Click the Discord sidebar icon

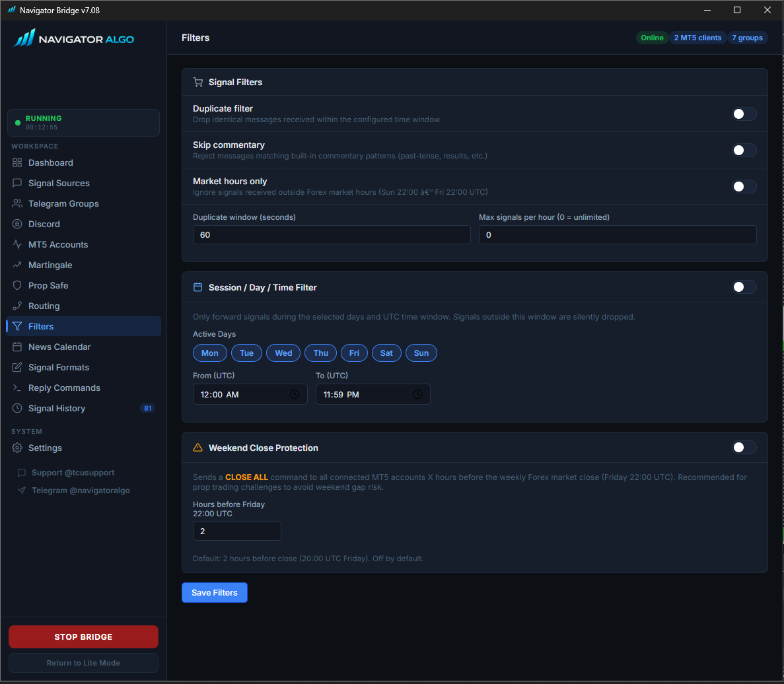coord(17,224)
